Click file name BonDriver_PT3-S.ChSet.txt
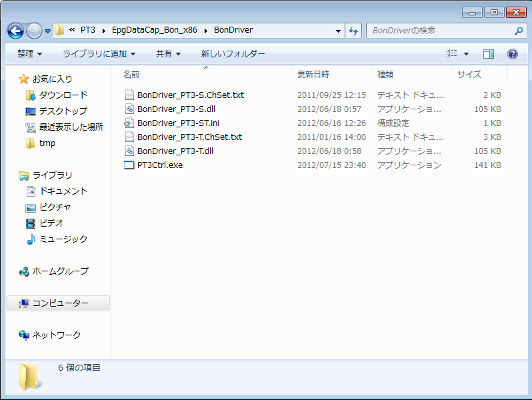Screen dimensions: 532x400 pyautogui.click(x=191, y=95)
